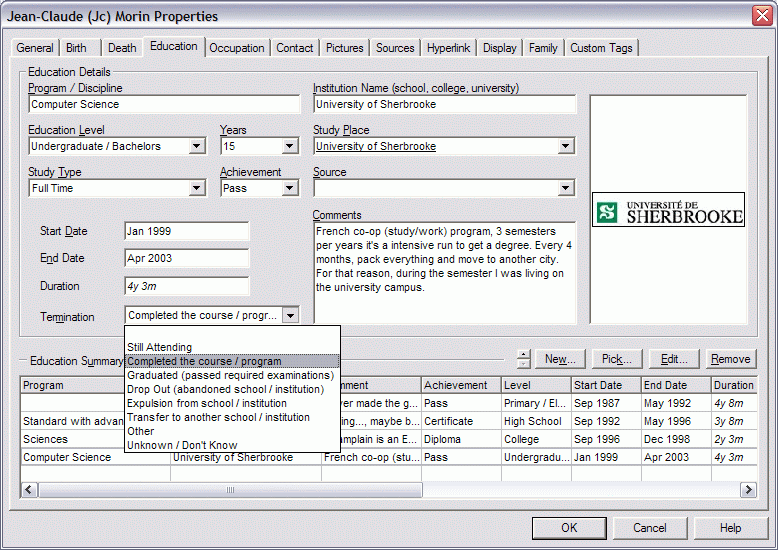The width and height of the screenshot is (778, 550).
Task: Click the University of Sherbrooke logo image
Action: 668,211
